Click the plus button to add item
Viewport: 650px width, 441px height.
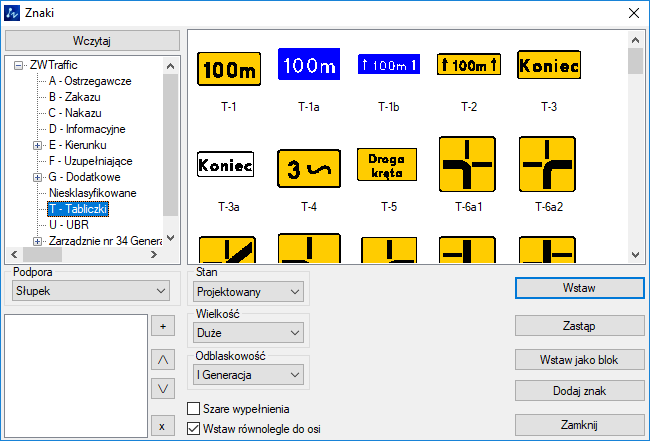click(161, 326)
